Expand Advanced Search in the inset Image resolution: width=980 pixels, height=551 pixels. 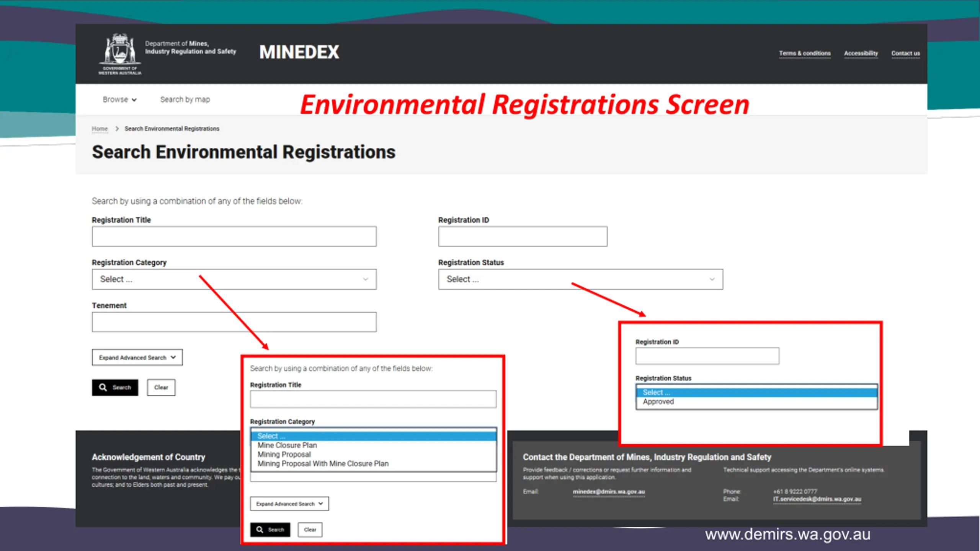289,504
